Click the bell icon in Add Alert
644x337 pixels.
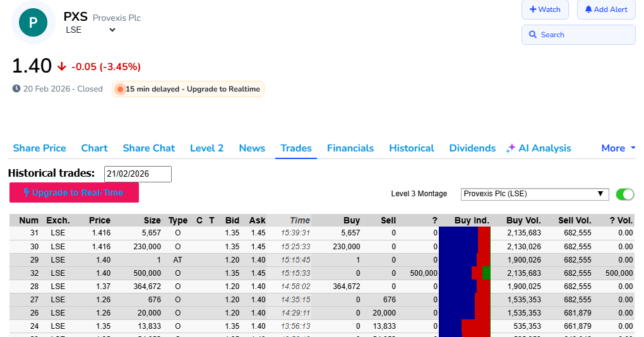tap(588, 9)
